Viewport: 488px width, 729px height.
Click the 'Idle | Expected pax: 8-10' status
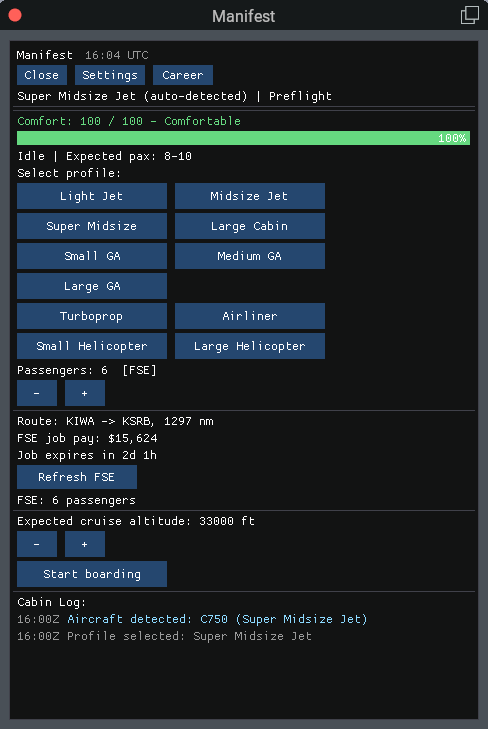[105, 156]
